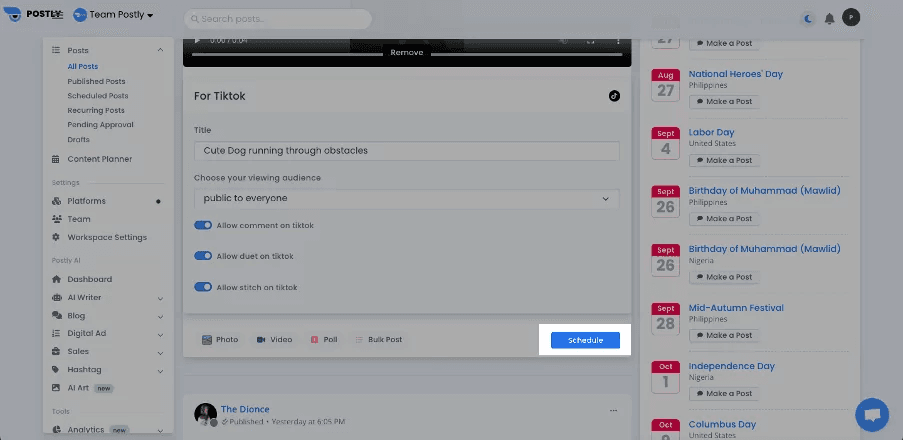The height and width of the screenshot is (440, 904).
Task: Expand the AI Writer submenu chevron
Action: pos(160,299)
